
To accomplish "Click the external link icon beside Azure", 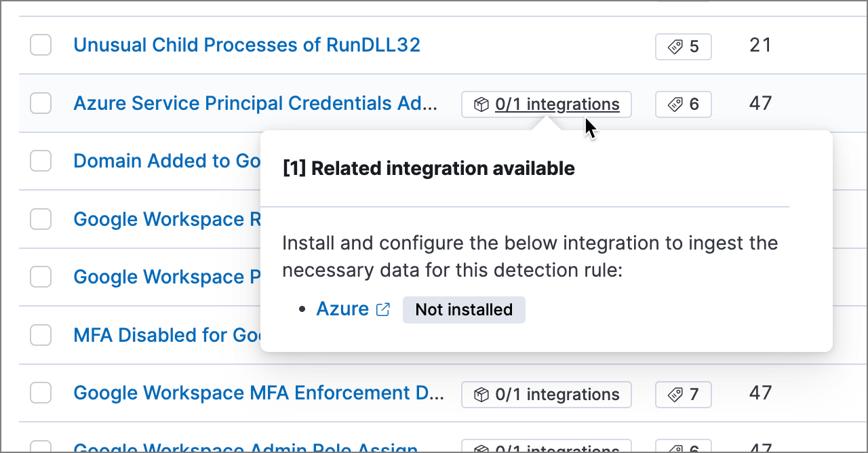I will pyautogui.click(x=383, y=309).
